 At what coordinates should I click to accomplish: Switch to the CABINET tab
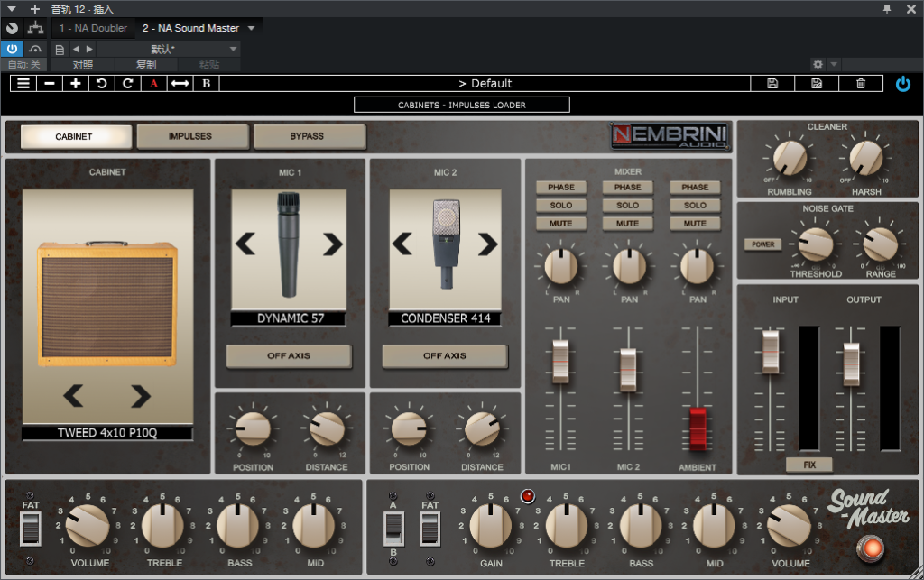(74, 136)
